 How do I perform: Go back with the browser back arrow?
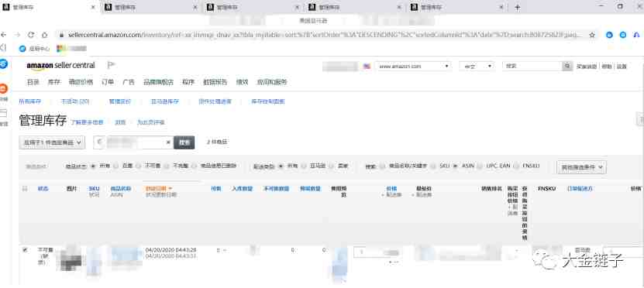pyautogui.click(x=4, y=35)
